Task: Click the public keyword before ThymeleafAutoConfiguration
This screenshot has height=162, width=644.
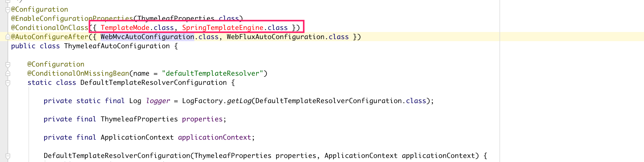Action: 23,46
